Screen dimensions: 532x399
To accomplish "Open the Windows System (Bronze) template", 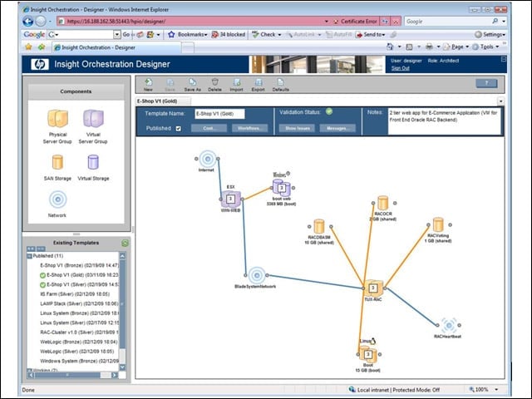I will (80, 361).
